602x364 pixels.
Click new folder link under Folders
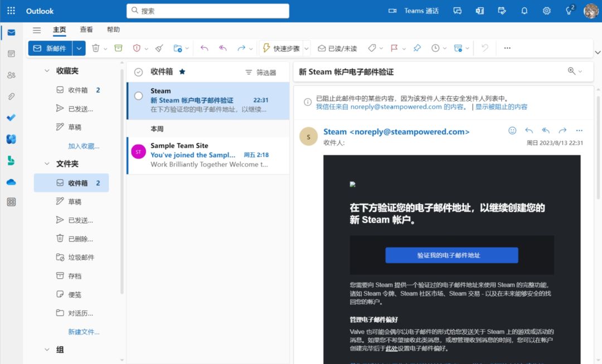84,332
